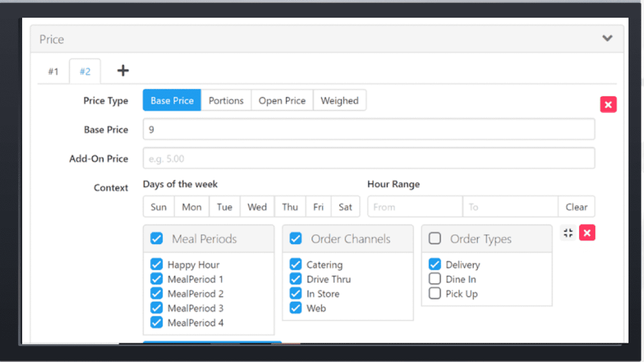Uncheck the Happy Hour meal period

click(x=156, y=264)
